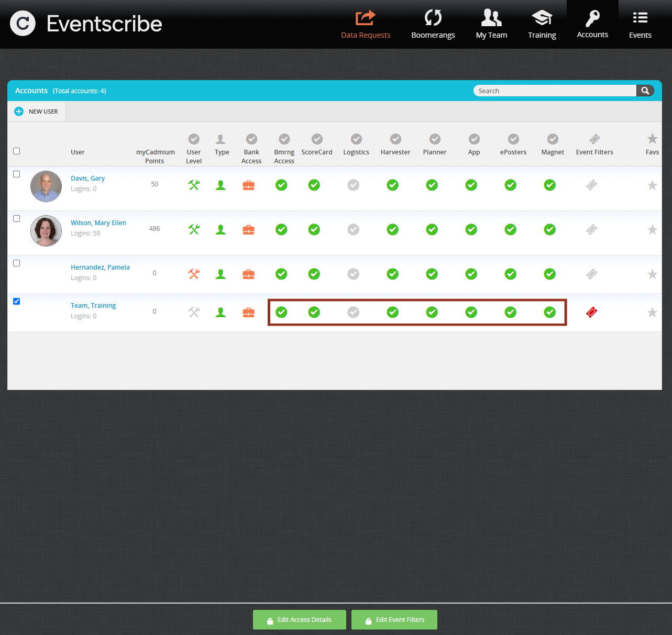
Task: Click Event Filters header ticket icon
Action: (594, 139)
